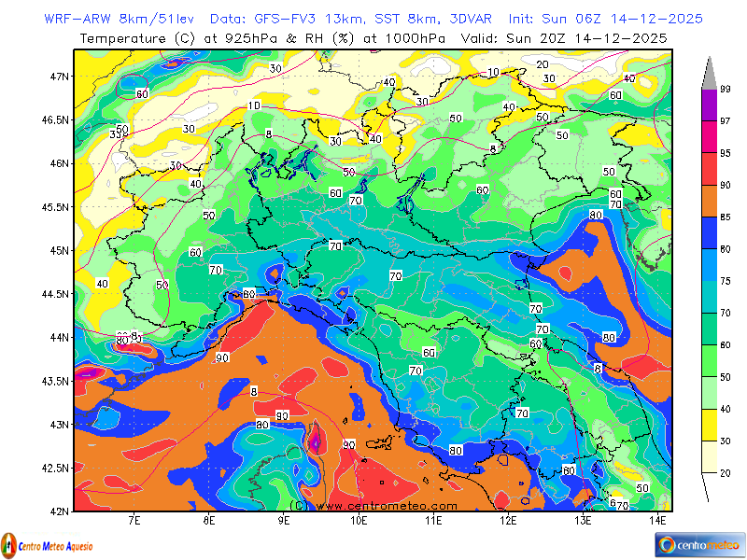Select the pale yellow 20-30 legend swatch
Viewport: 747px width, 560px height.
coord(709,456)
